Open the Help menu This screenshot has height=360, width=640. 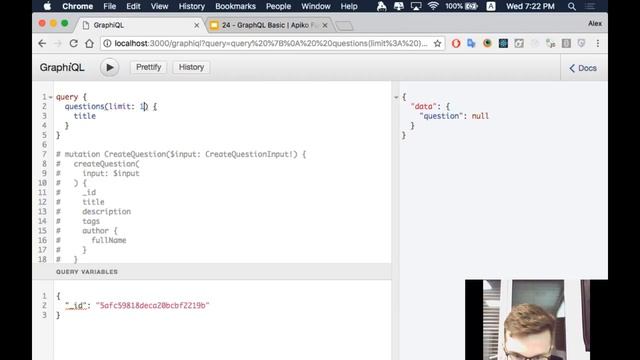[x=349, y=6]
